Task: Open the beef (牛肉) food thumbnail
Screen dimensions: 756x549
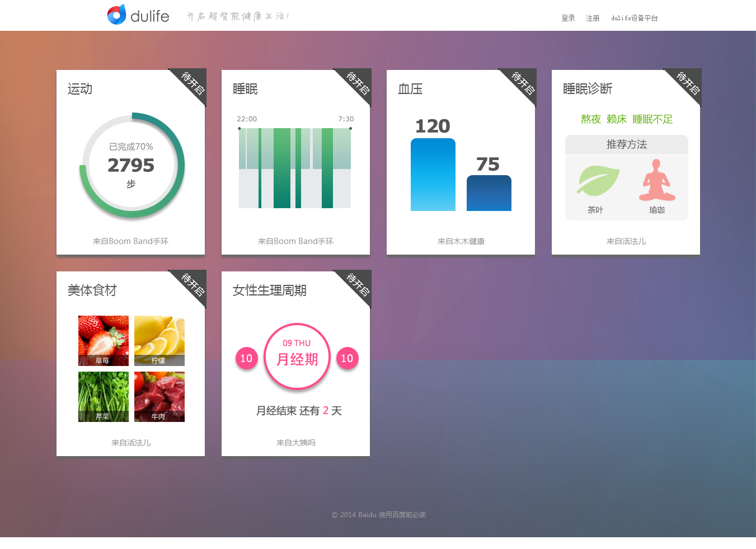Action: click(x=159, y=396)
